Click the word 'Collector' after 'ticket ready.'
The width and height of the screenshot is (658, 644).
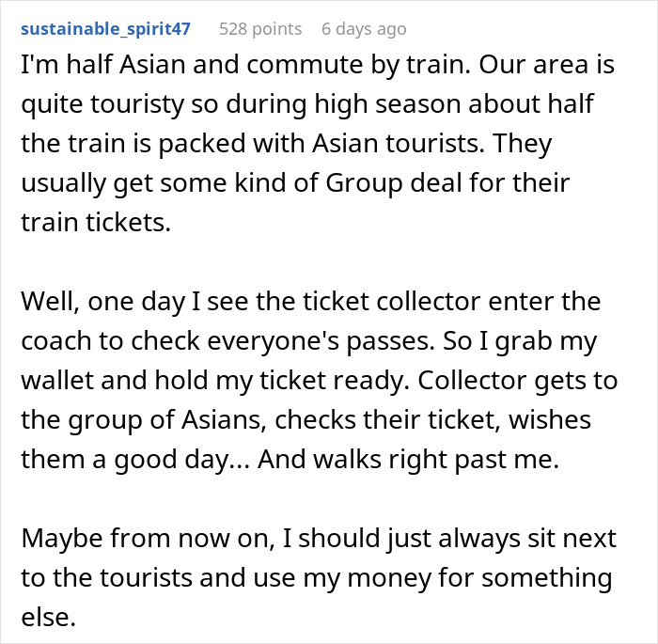click(472, 380)
